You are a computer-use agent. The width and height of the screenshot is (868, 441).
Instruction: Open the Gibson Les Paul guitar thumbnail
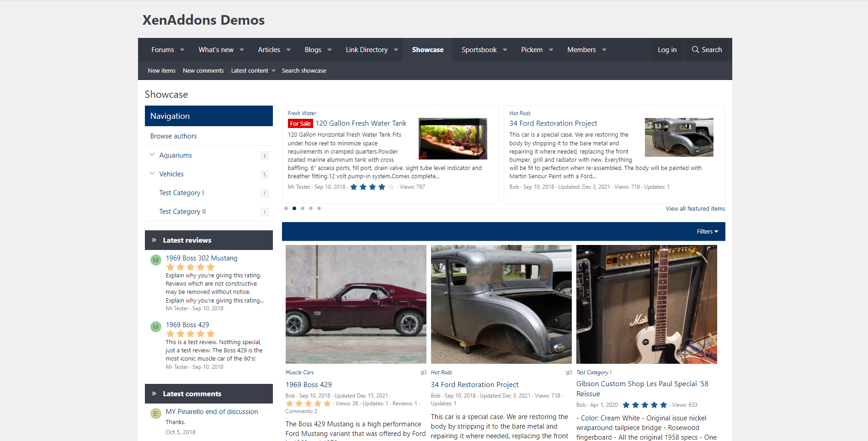tap(646, 304)
